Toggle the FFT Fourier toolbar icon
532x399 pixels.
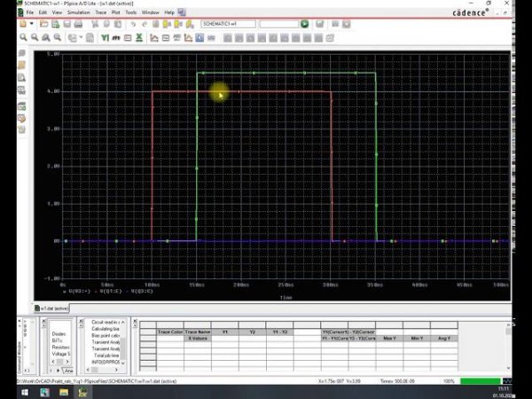coord(116,37)
